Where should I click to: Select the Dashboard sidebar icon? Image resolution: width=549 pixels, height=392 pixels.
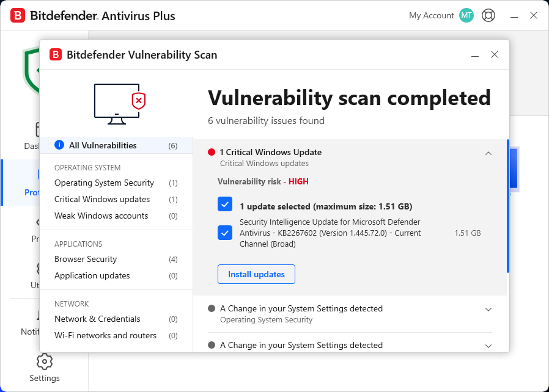(38, 130)
